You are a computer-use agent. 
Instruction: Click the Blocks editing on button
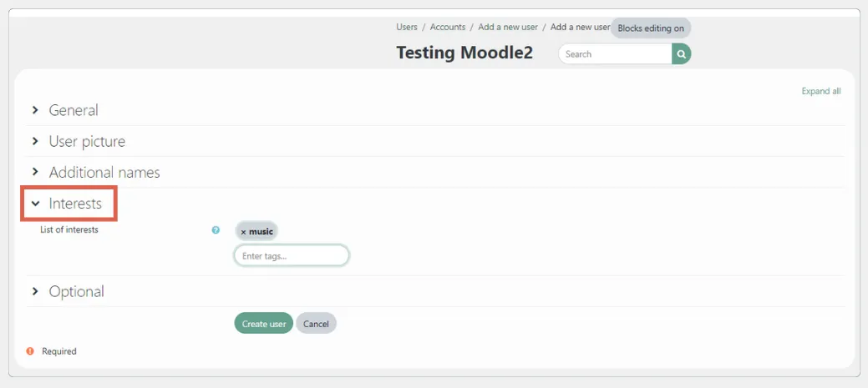pyautogui.click(x=651, y=28)
